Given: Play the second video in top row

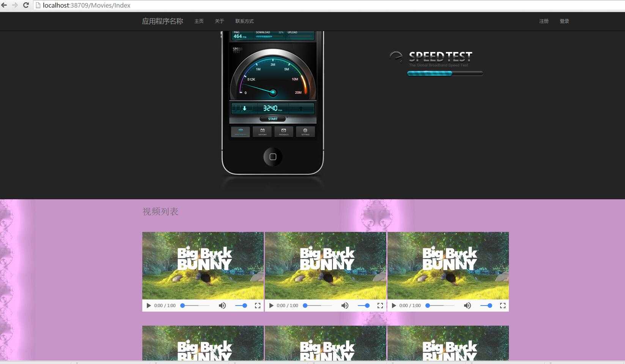Looking at the screenshot, I should pyautogui.click(x=271, y=306).
